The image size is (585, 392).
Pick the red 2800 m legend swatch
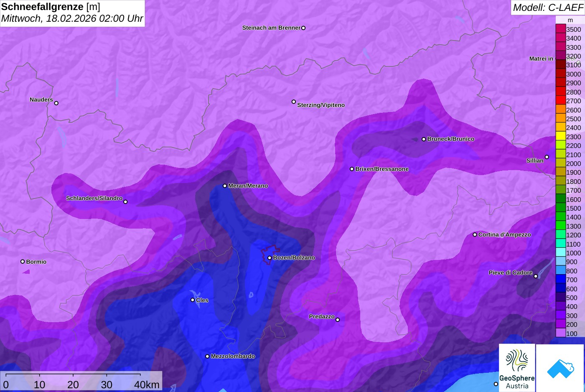(560, 92)
